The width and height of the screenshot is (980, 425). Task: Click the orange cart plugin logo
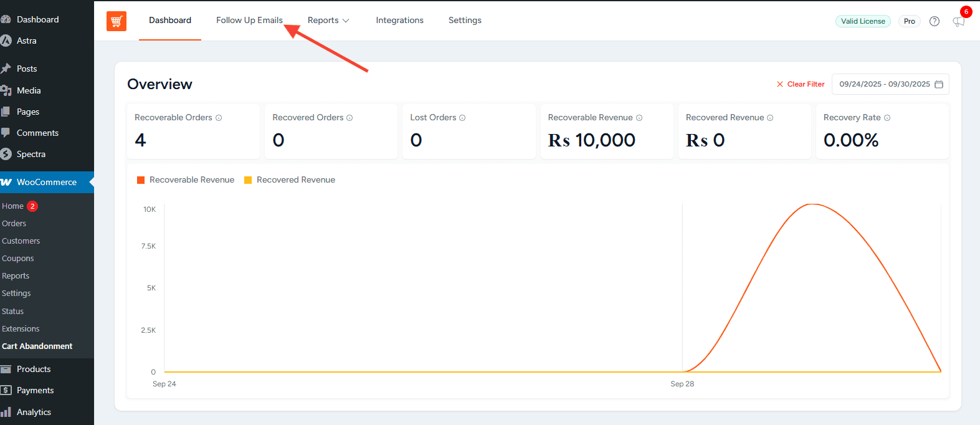117,21
